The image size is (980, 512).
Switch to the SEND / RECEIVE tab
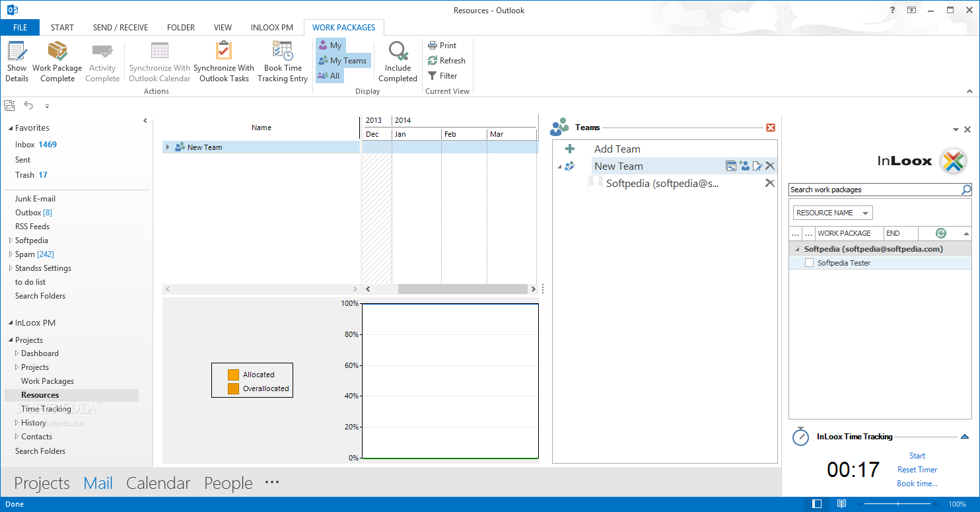(120, 28)
